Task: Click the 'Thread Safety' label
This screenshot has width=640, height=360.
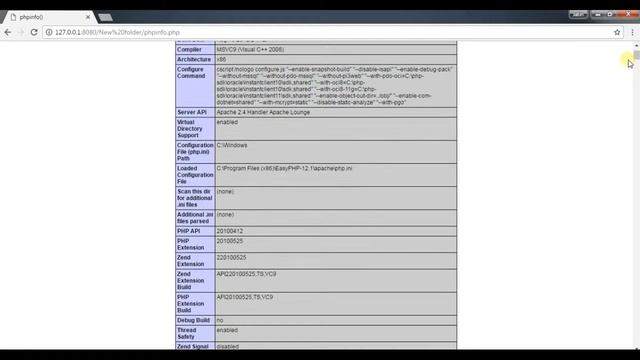Action: pyautogui.click(x=187, y=333)
